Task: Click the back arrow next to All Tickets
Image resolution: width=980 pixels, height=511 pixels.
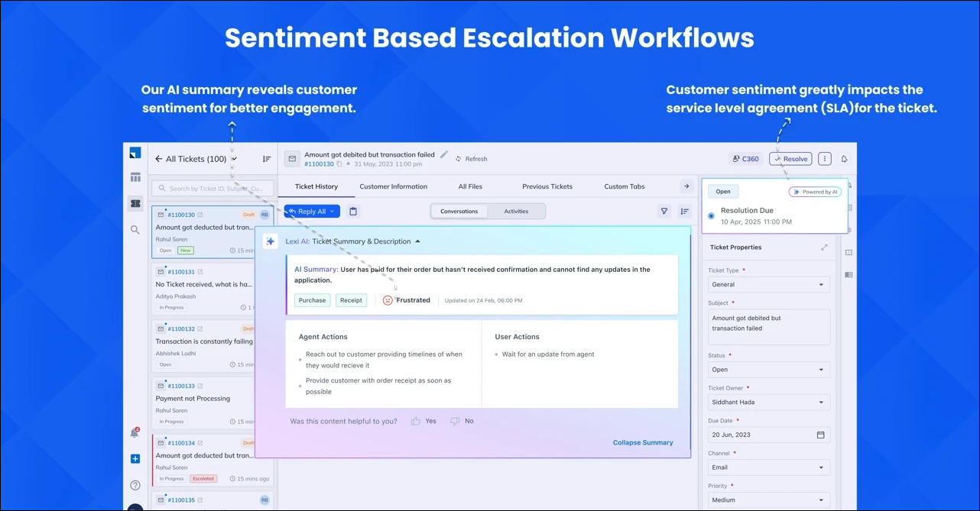Action: pyautogui.click(x=158, y=158)
